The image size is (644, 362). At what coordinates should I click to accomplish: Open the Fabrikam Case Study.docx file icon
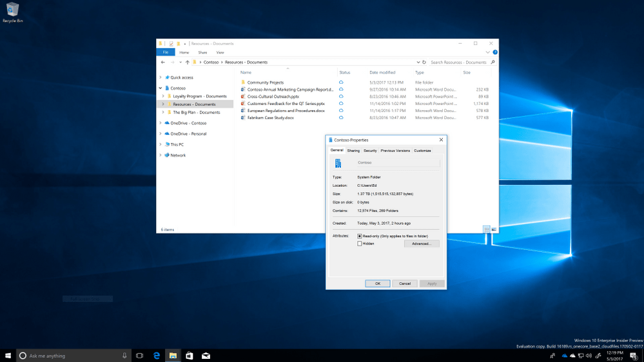[x=243, y=118]
